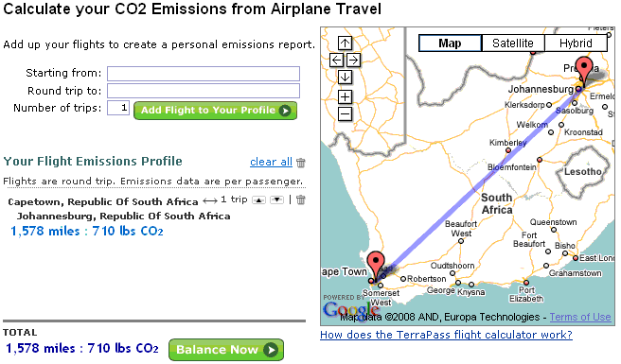
Task: Pan the map up with the arrow icon
Action: pos(345,43)
